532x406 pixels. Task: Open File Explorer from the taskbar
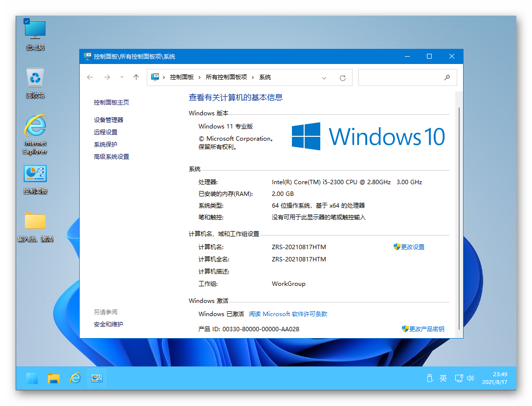click(54, 378)
